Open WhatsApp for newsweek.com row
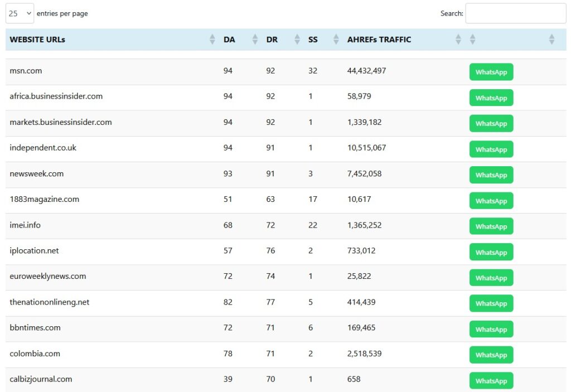 click(x=491, y=175)
